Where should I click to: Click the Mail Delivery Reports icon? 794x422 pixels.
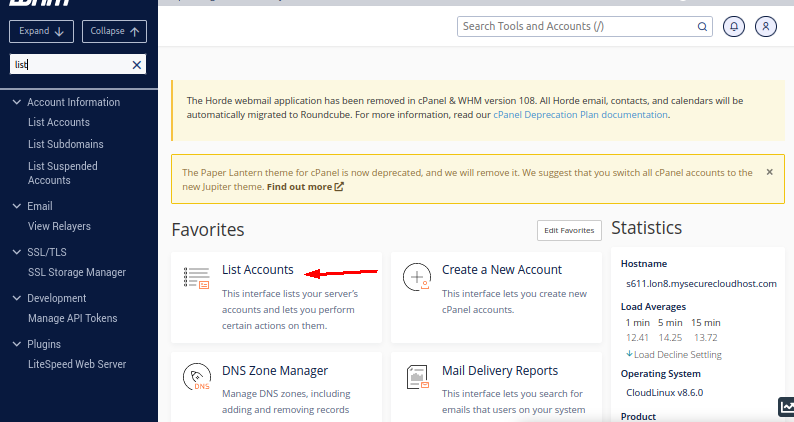click(x=416, y=378)
